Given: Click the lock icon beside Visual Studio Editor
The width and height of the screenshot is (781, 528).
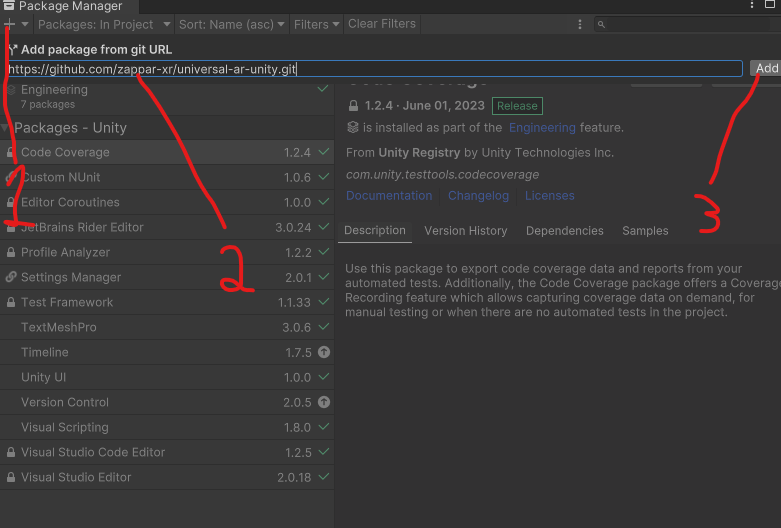Looking at the screenshot, I should coord(11,478).
